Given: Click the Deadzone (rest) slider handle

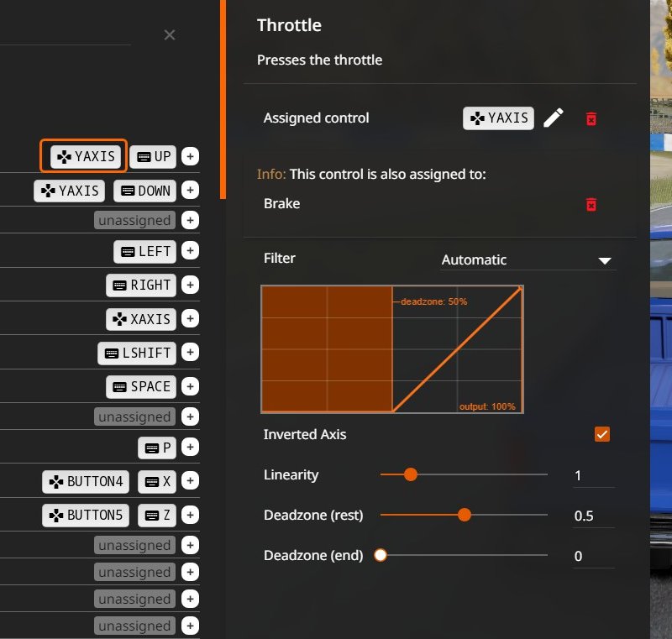Looking at the screenshot, I should tap(465, 515).
